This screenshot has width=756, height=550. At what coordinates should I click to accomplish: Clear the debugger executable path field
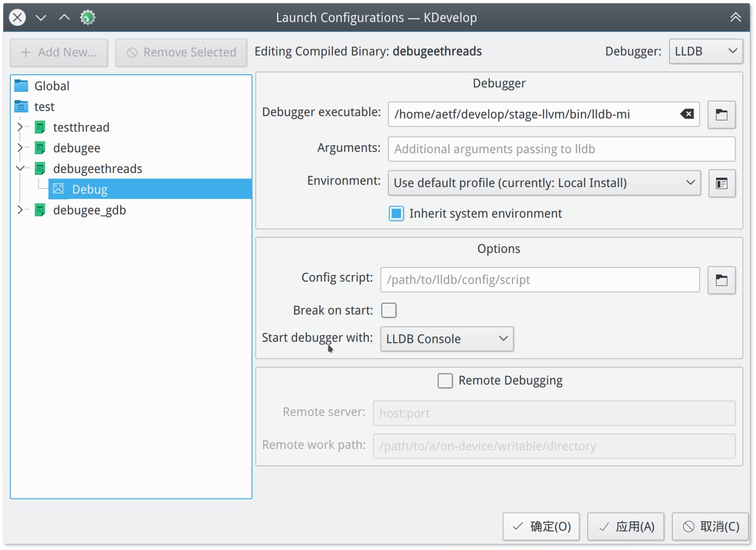pyautogui.click(x=687, y=114)
